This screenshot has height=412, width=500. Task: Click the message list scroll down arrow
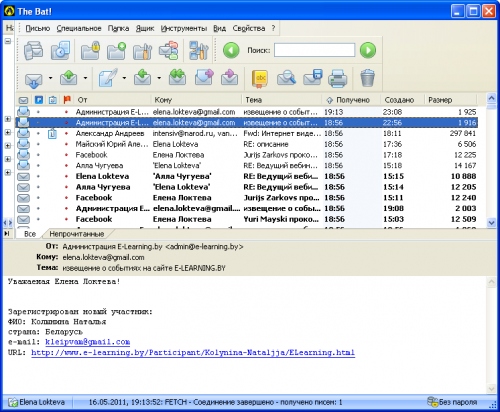(x=491, y=223)
